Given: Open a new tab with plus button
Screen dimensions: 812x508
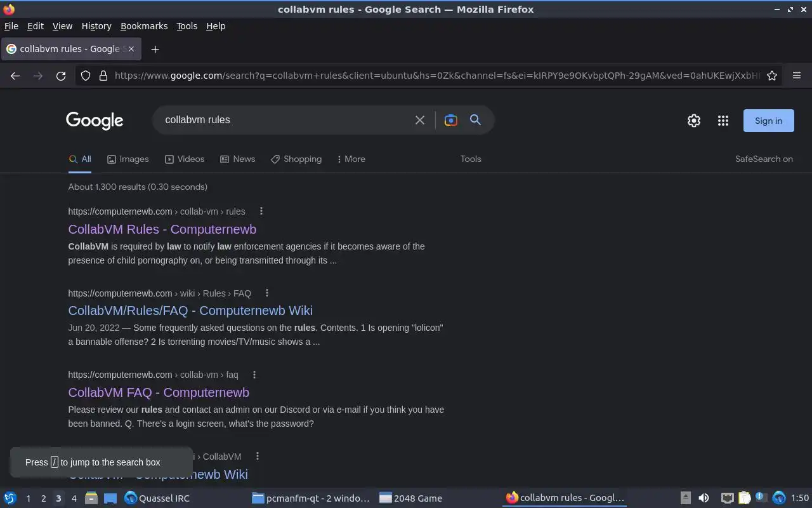Looking at the screenshot, I should 155,49.
